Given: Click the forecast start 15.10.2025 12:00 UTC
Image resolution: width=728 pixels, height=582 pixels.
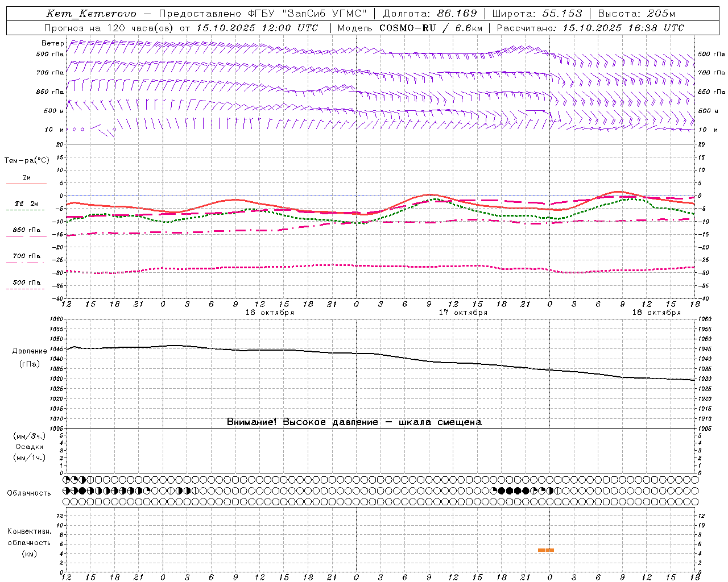Looking at the screenshot, I should pyautogui.click(x=257, y=28).
